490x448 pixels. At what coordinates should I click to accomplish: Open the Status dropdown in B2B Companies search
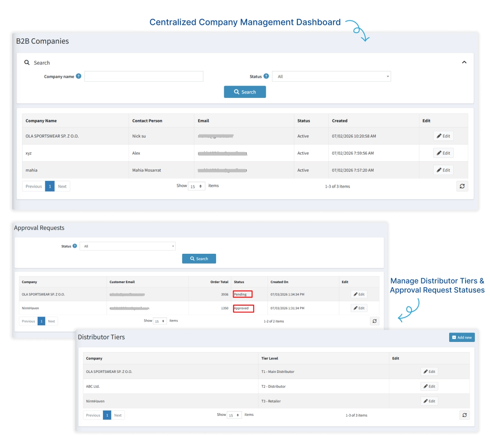tap(332, 76)
